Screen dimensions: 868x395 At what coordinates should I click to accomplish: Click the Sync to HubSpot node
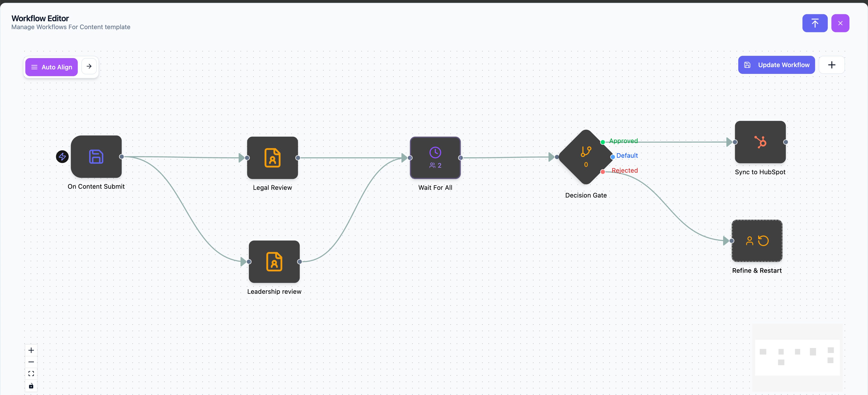pyautogui.click(x=760, y=142)
